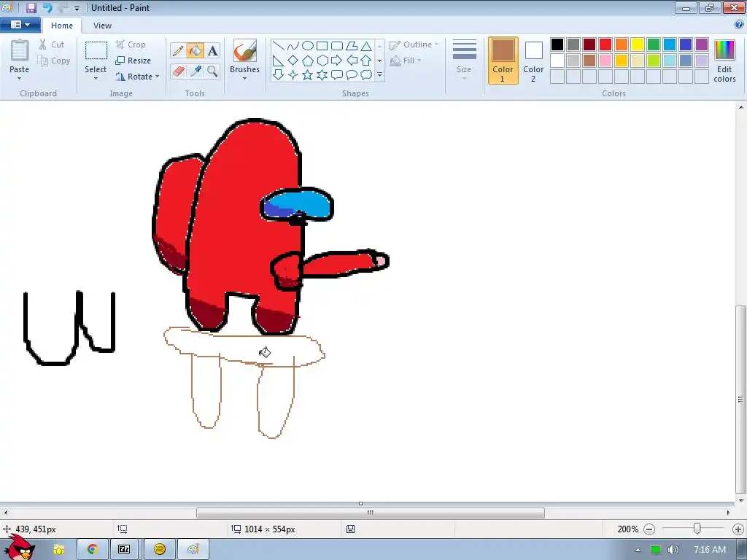Click the Angry Birds start button
747x560 pixels.
(20, 548)
